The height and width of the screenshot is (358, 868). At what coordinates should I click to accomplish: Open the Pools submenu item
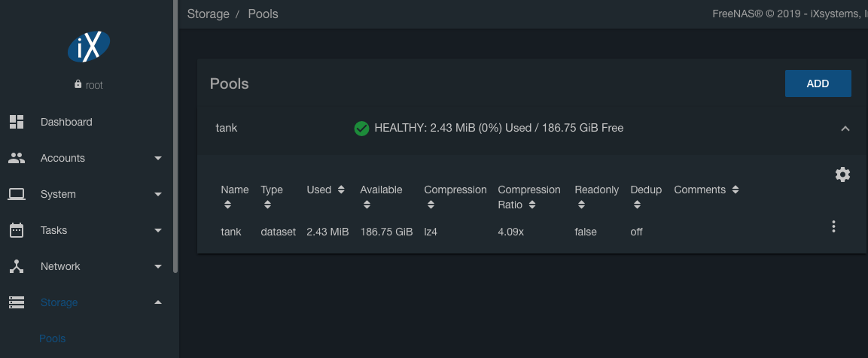tap(53, 338)
